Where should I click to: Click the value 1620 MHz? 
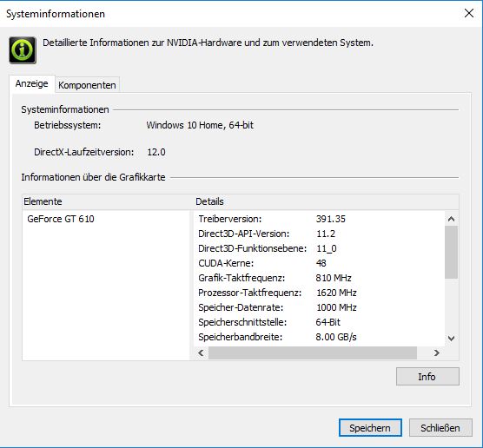pyautogui.click(x=336, y=293)
